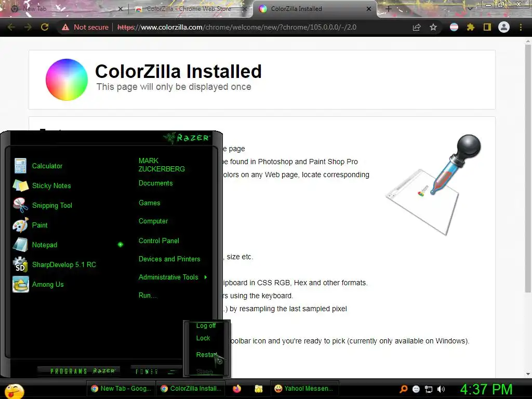Click the POWER button in start menu
Image resolution: width=532 pixels, height=399 pixels.
[147, 371]
